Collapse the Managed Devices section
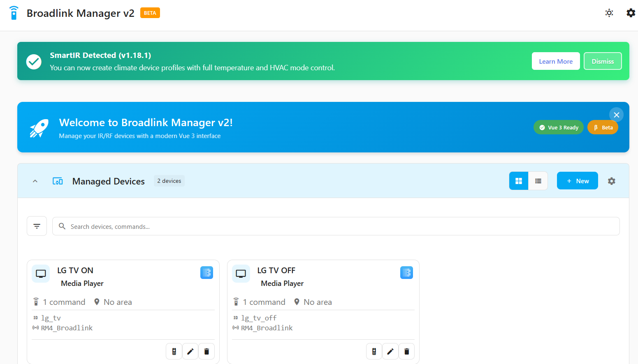Image resolution: width=638 pixels, height=364 pixels. (x=35, y=181)
